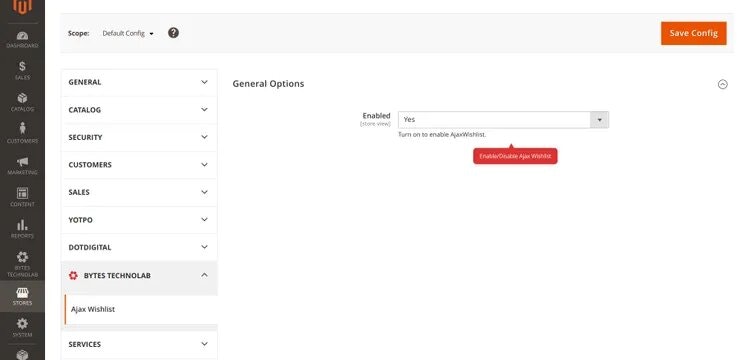
Task: Expand the SECURITY config section
Action: click(139, 137)
